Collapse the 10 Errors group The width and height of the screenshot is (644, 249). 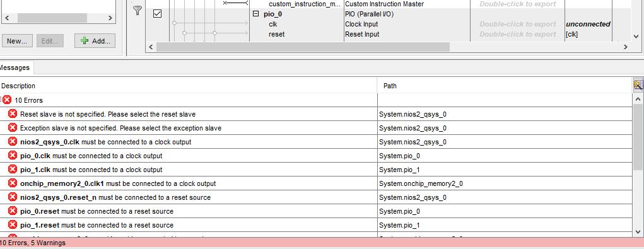coord(1,100)
